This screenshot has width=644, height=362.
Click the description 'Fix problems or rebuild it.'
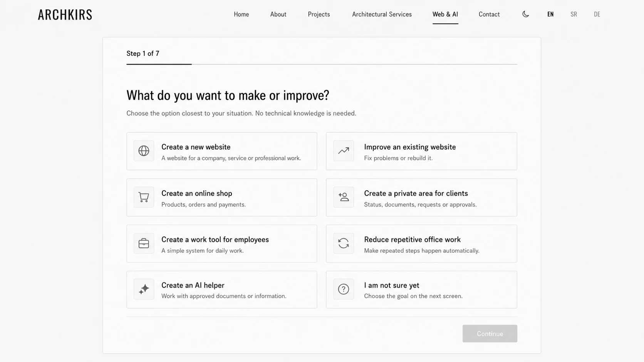click(398, 158)
